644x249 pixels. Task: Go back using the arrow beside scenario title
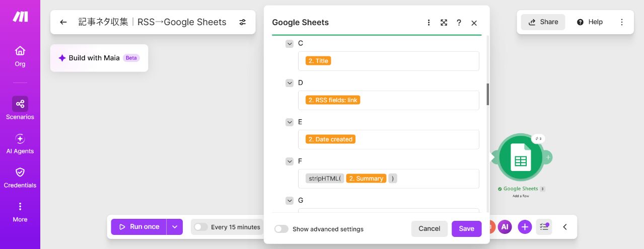coord(63,22)
